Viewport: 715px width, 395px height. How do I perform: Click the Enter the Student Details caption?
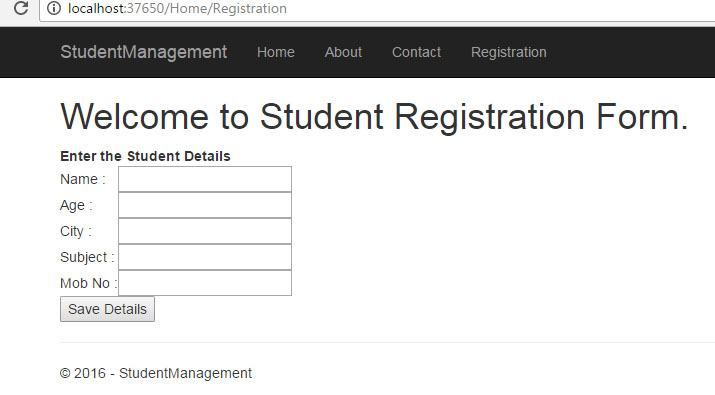point(145,156)
